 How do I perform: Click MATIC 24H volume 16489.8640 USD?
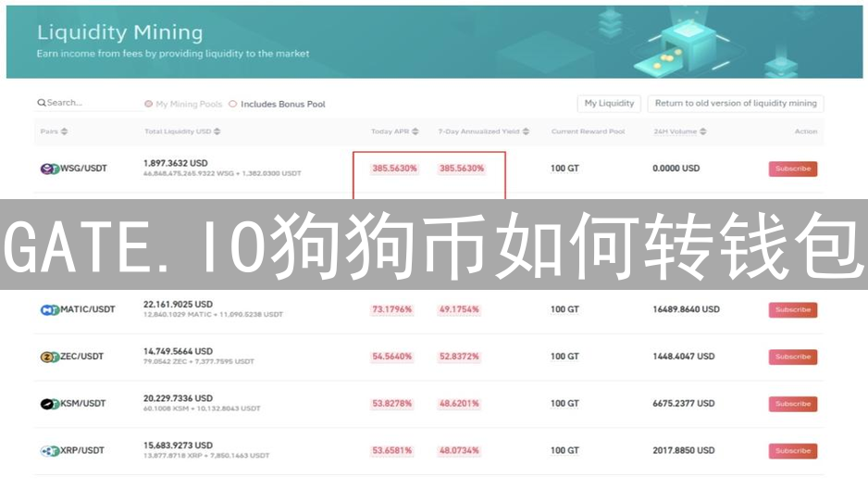[x=686, y=309]
